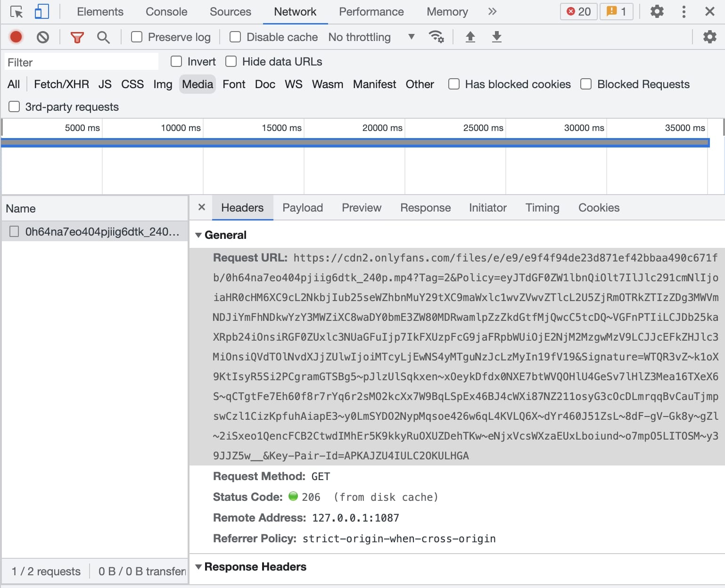Screen dimensions: 725x588
Task: Toggle the red filter funnel icon
Action: click(77, 37)
